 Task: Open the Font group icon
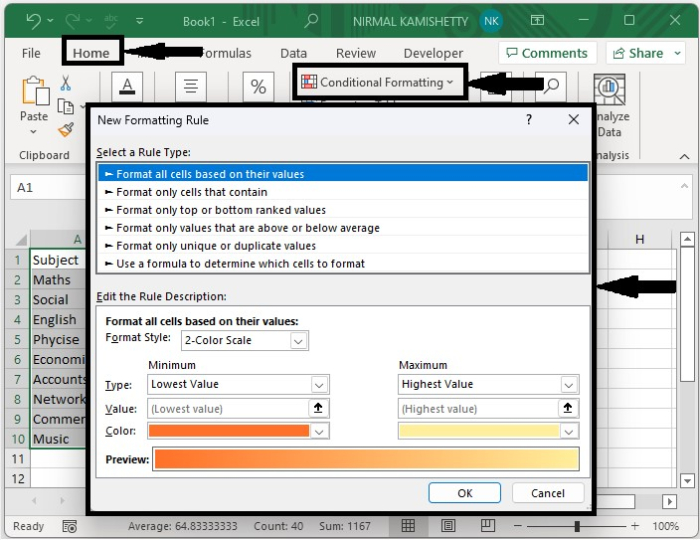pyautogui.click(x=127, y=86)
